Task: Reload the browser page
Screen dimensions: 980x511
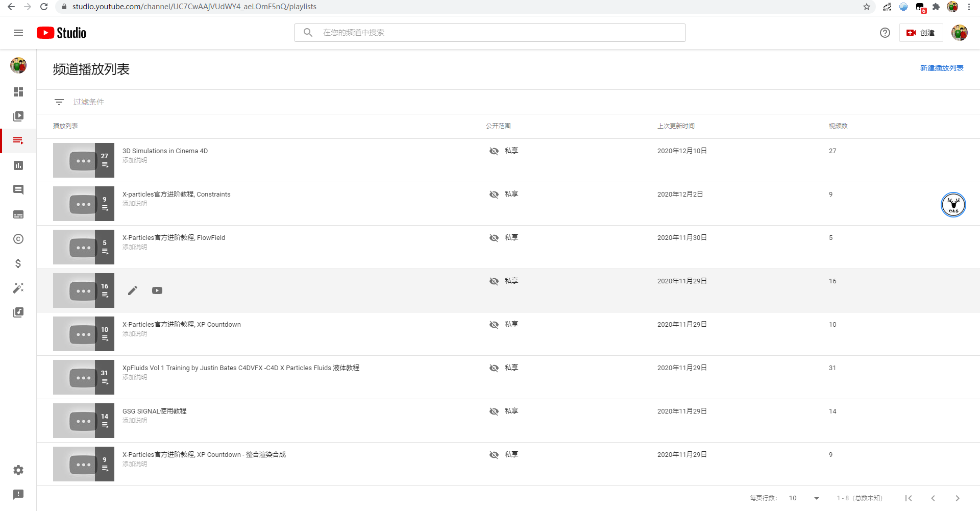Action: tap(44, 7)
